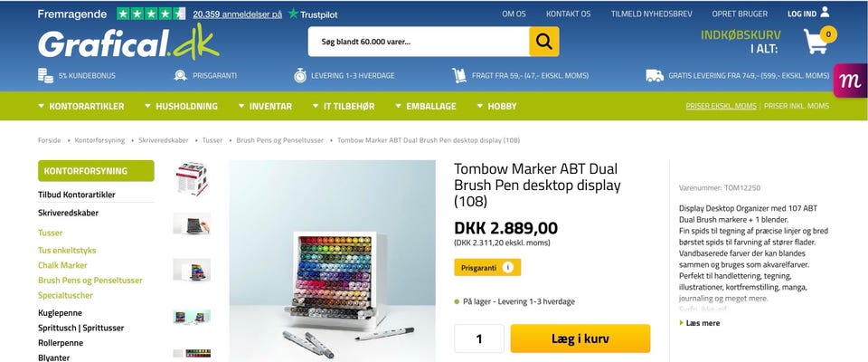Switch prices to Priser inkl. moms
The width and height of the screenshot is (868, 362).
pyautogui.click(x=796, y=106)
